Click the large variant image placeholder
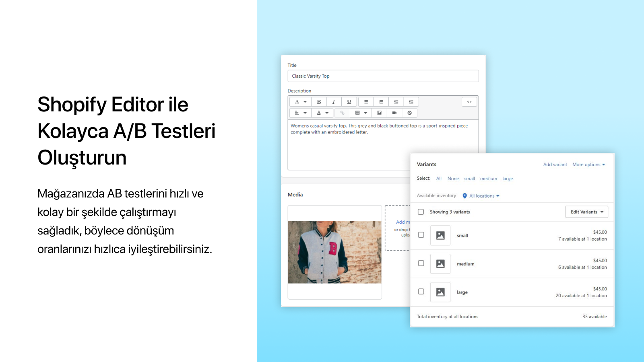Viewport: 644px width, 362px height. click(440, 292)
